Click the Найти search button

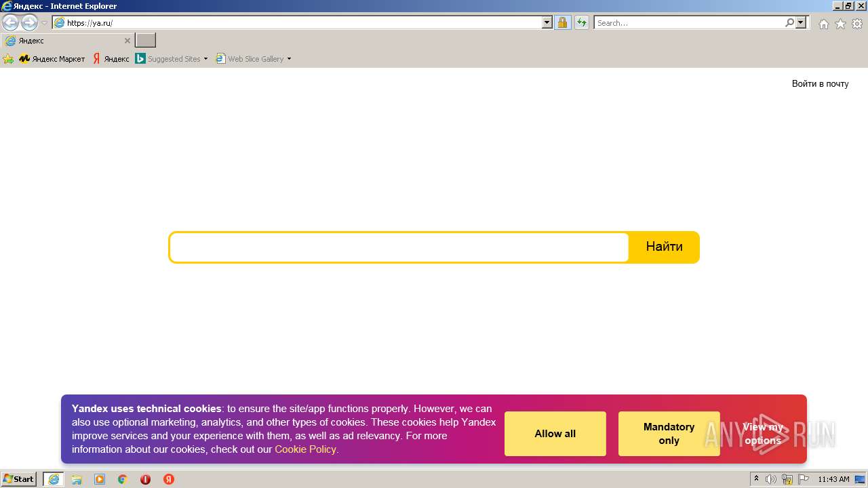coord(664,247)
